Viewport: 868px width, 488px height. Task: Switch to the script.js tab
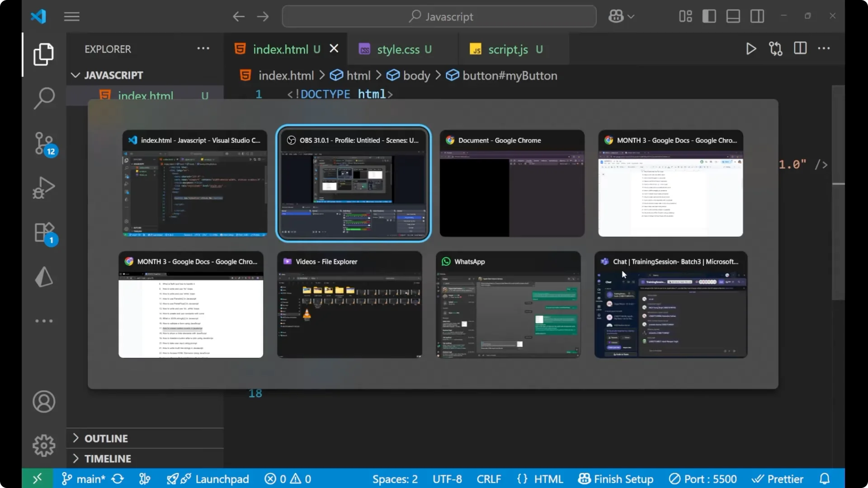[507, 49]
